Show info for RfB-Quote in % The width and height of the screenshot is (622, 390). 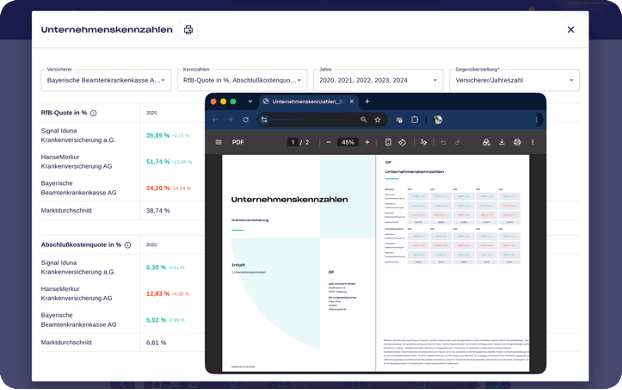[x=93, y=113]
